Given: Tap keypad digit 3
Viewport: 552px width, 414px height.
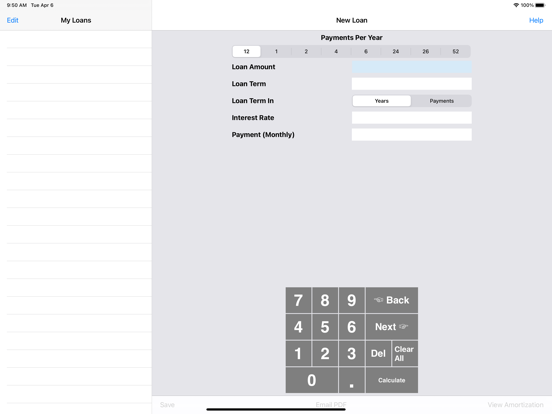Looking at the screenshot, I should coord(352,354).
